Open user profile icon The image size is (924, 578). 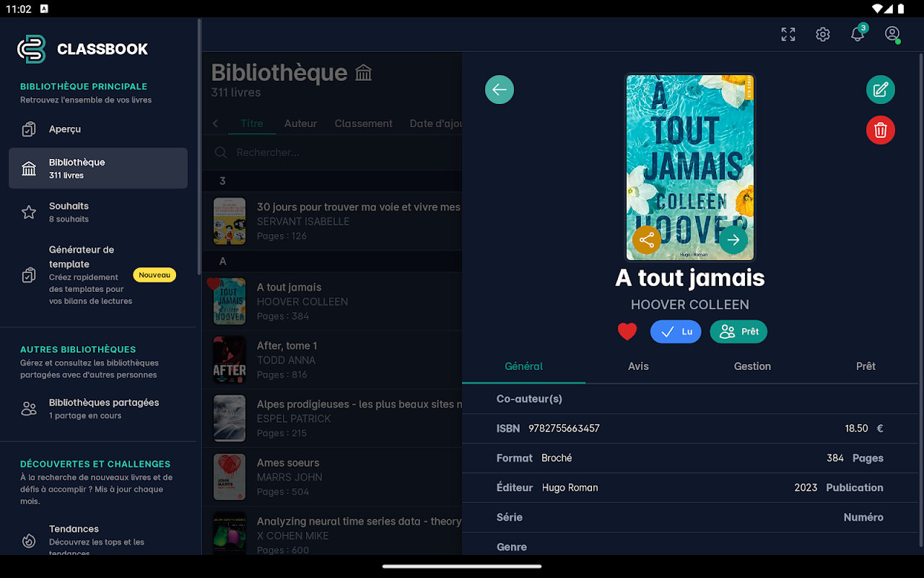pyautogui.click(x=892, y=34)
